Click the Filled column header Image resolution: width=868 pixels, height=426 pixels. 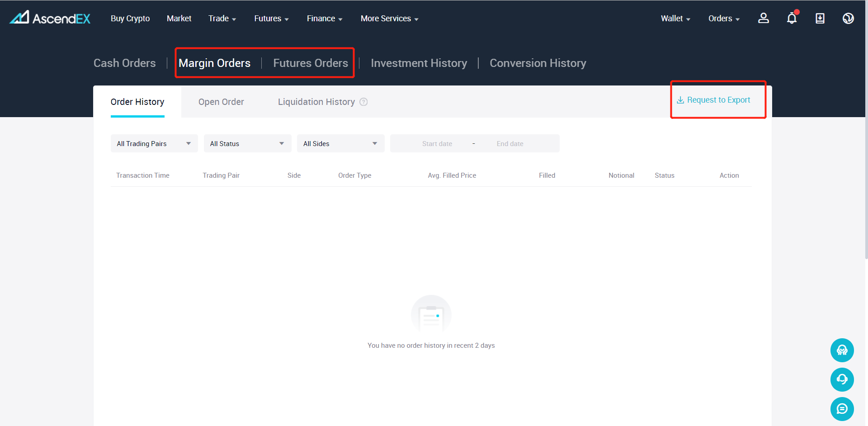coord(547,175)
